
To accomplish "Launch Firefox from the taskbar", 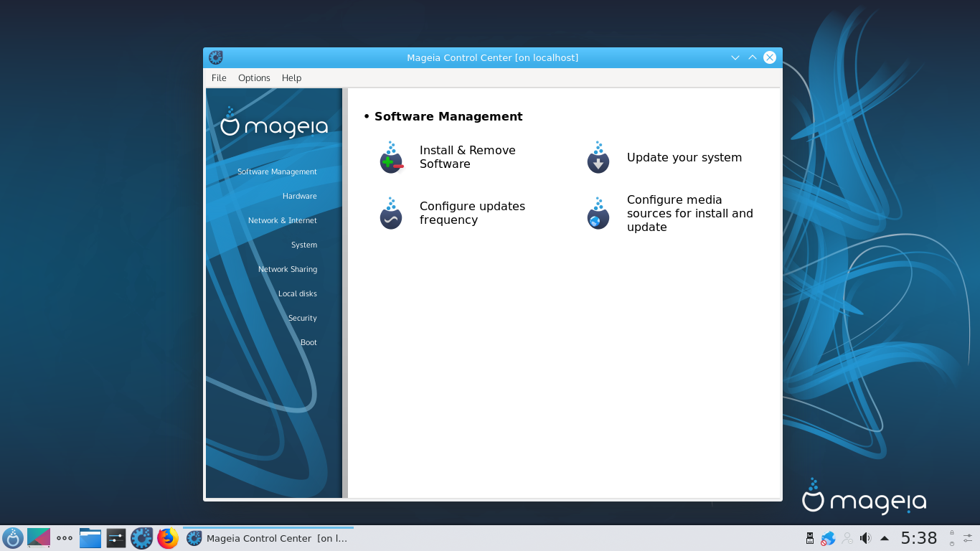I will click(x=168, y=538).
